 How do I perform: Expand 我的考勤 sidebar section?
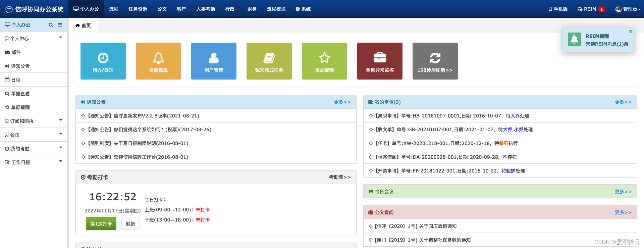click(x=34, y=149)
